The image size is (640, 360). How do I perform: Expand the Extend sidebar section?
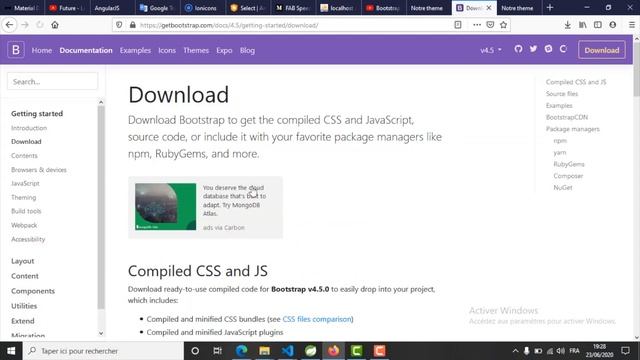point(22,321)
